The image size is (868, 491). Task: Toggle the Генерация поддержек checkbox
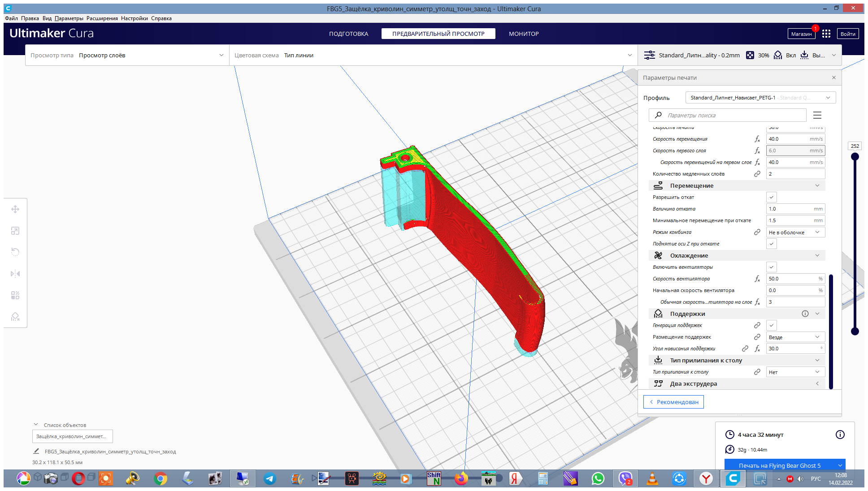tap(771, 325)
